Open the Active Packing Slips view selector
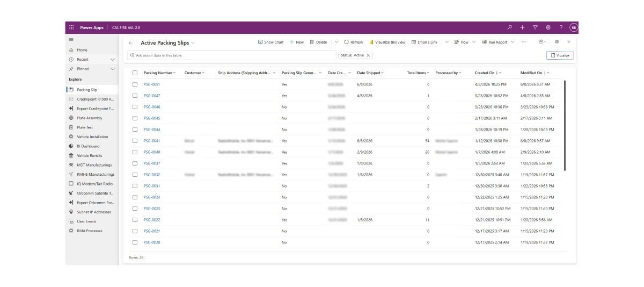The image size is (644, 287). point(168,43)
